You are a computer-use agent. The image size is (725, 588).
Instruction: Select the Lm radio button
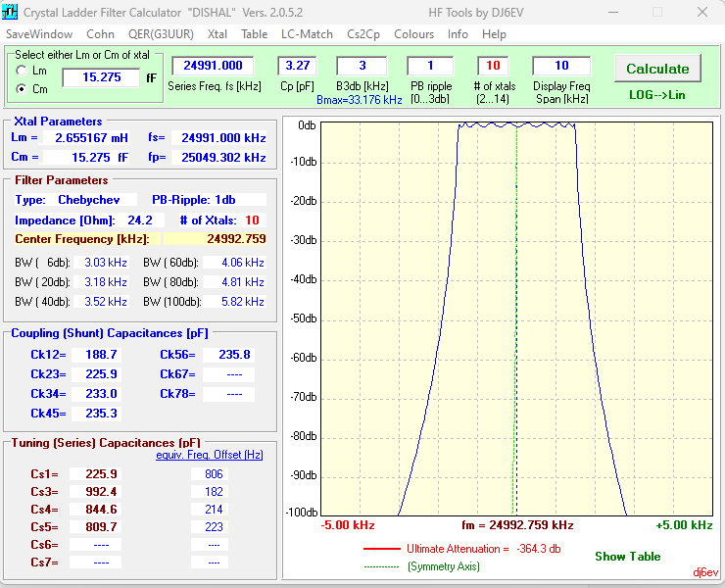[22, 71]
